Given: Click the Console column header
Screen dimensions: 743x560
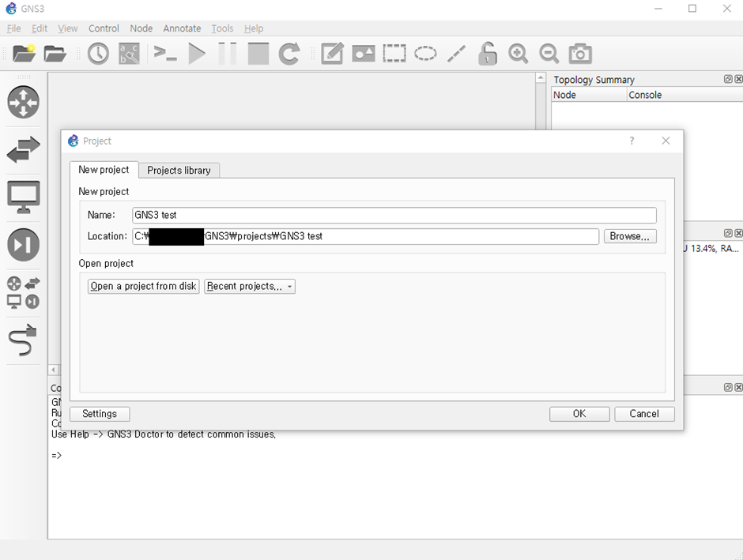Looking at the screenshot, I should click(685, 95).
